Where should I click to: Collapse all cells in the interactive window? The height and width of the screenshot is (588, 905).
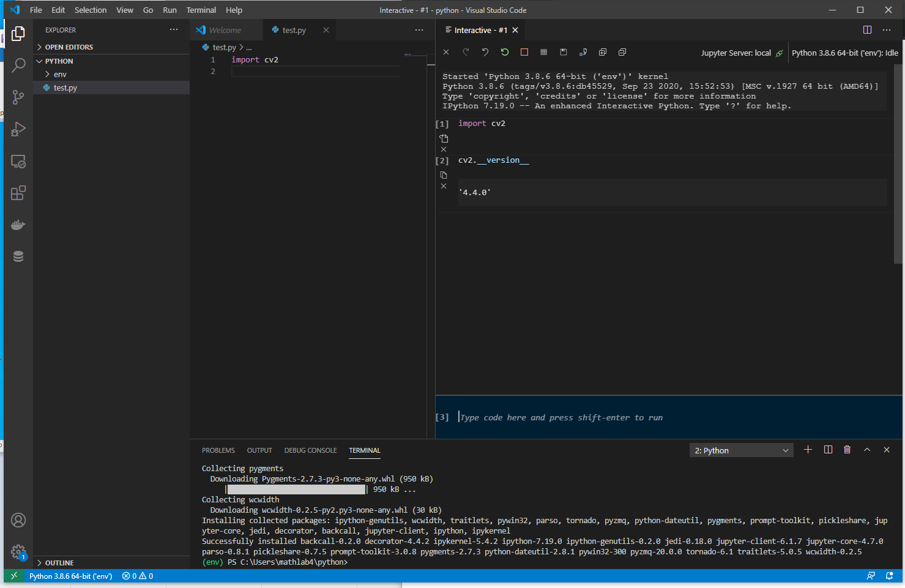point(622,52)
